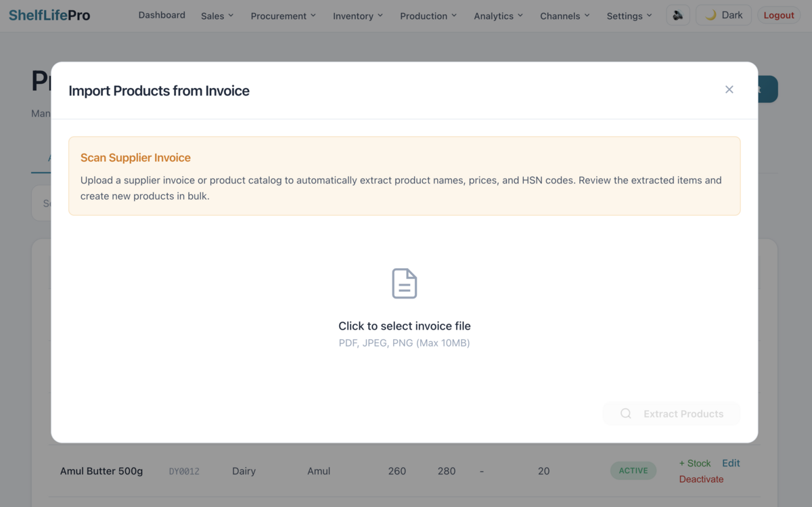Viewport: 812px width, 507px height.
Task: Deactivate the Amul Butter 500g product
Action: click(x=701, y=479)
